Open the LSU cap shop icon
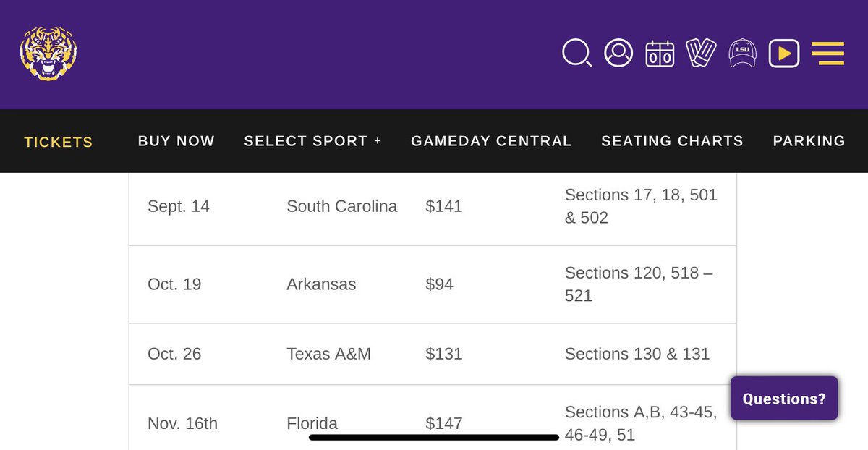Screen dimensions: 868x450 tap(742, 54)
